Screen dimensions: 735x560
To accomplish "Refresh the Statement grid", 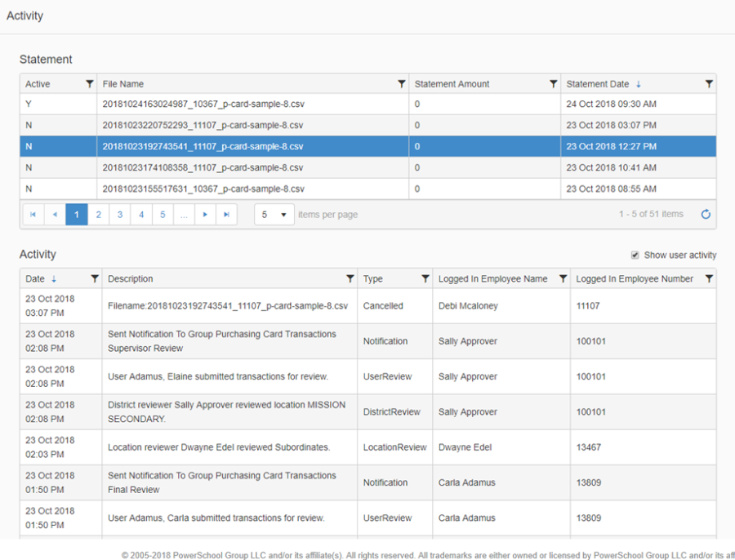I will (x=706, y=215).
